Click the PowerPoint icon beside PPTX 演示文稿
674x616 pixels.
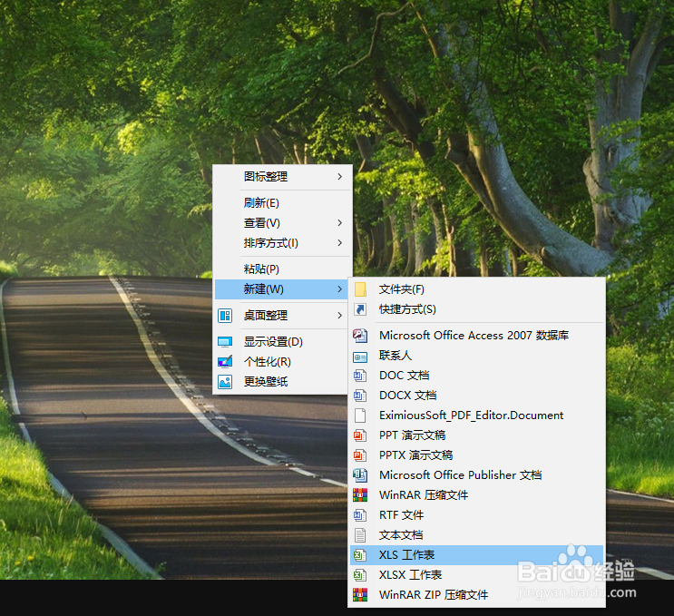[360, 455]
